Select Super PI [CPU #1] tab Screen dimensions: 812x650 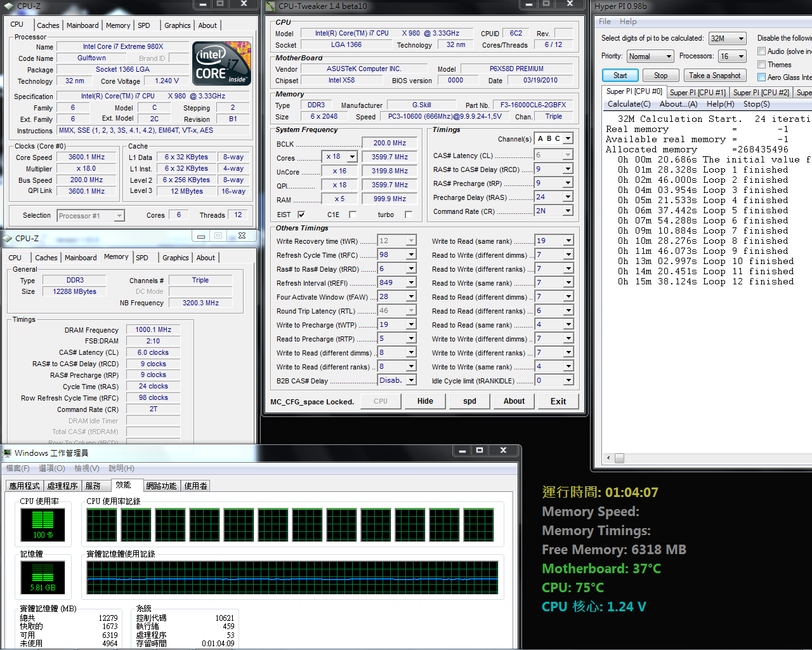(x=698, y=92)
